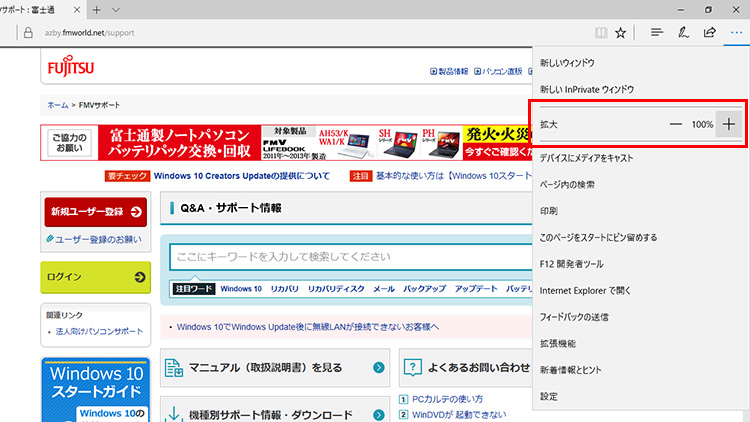750x422 pixels.
Task: Choose 印刷 from the menu
Action: pyautogui.click(x=549, y=211)
